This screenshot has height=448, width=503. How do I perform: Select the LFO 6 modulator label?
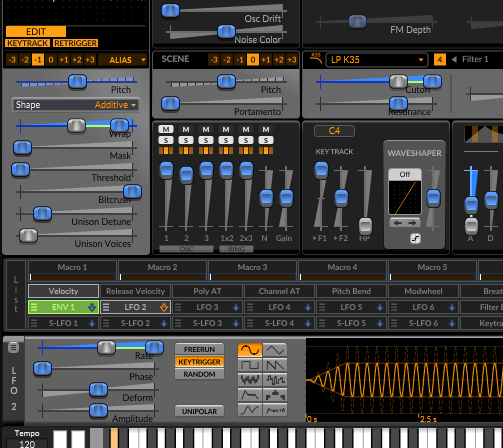pyautogui.click(x=423, y=307)
